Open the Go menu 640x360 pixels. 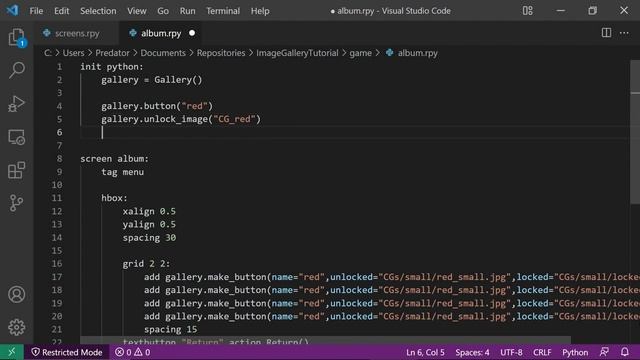click(x=163, y=11)
